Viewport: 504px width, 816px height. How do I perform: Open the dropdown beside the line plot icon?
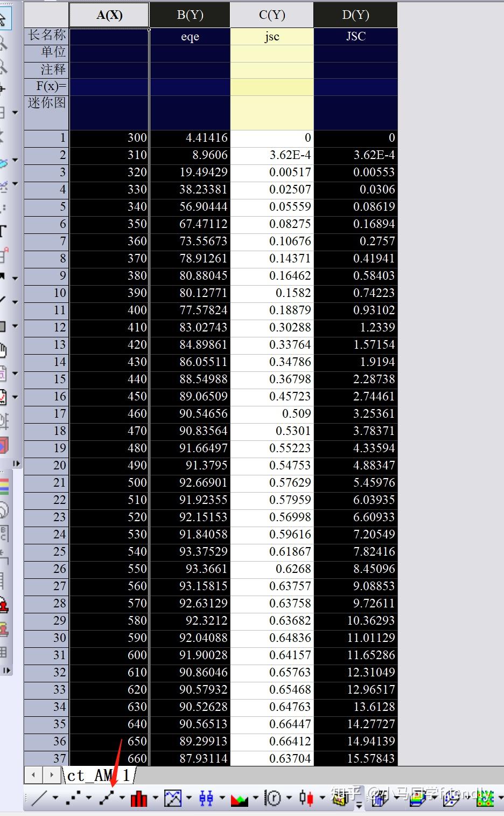tap(55, 798)
